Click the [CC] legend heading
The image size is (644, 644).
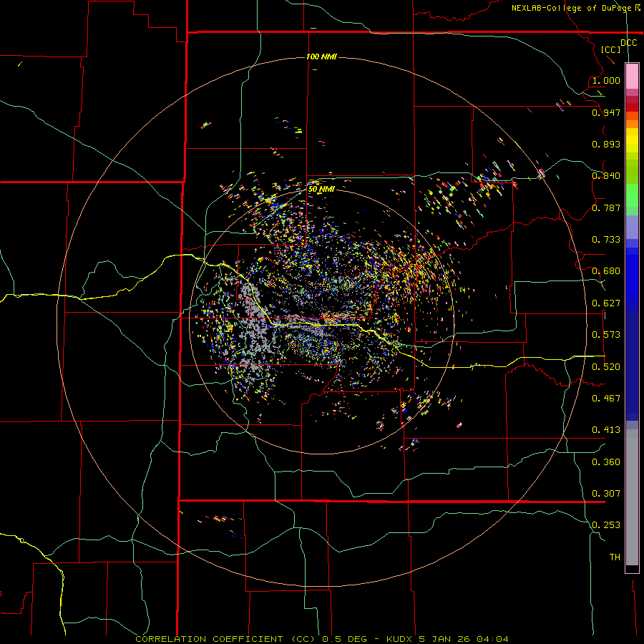tap(610, 49)
